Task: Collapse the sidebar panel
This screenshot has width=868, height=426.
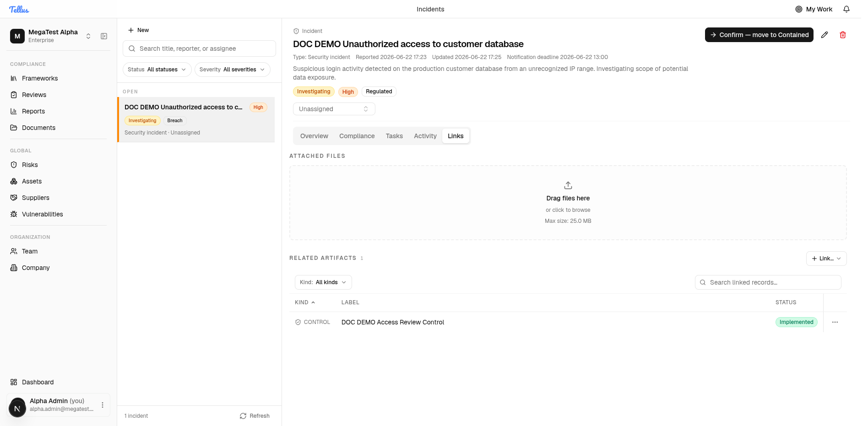Action: [104, 36]
